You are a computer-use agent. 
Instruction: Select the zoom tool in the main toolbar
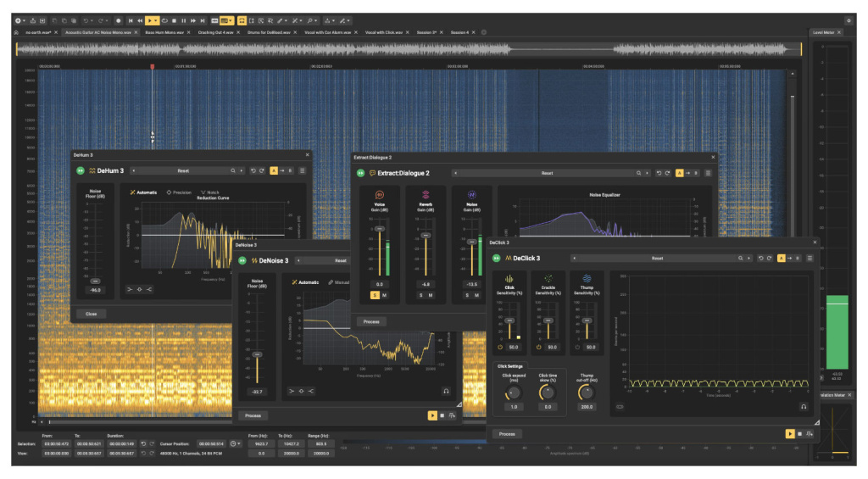tap(310, 20)
